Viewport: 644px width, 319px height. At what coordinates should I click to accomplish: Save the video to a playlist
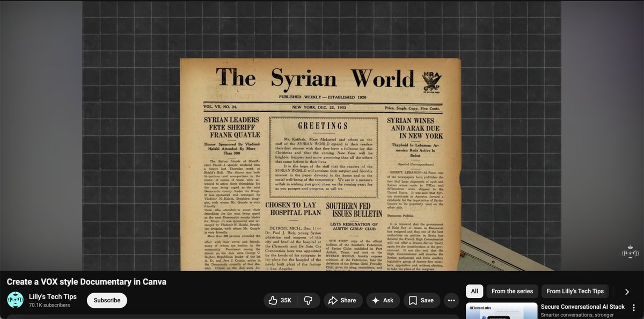point(421,300)
